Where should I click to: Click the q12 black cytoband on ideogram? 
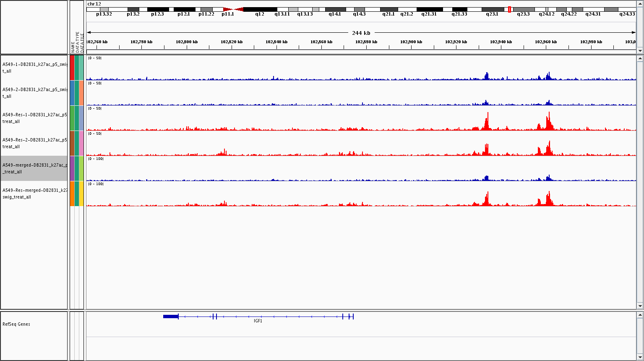pyautogui.click(x=260, y=9)
